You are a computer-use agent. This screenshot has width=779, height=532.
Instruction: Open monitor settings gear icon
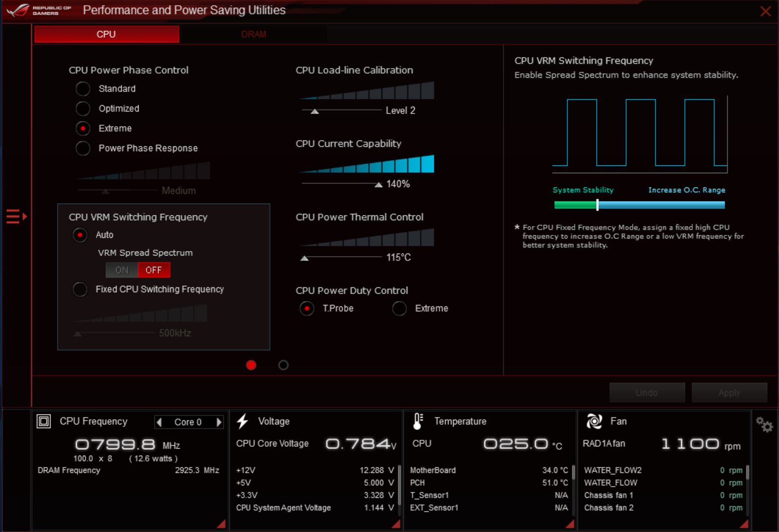[764, 424]
